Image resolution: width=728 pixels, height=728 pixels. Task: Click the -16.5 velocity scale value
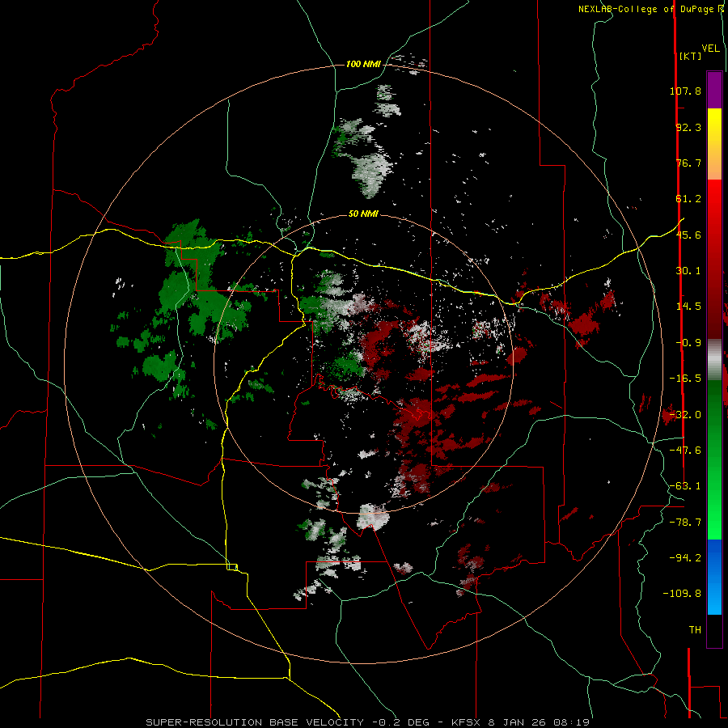click(x=685, y=379)
